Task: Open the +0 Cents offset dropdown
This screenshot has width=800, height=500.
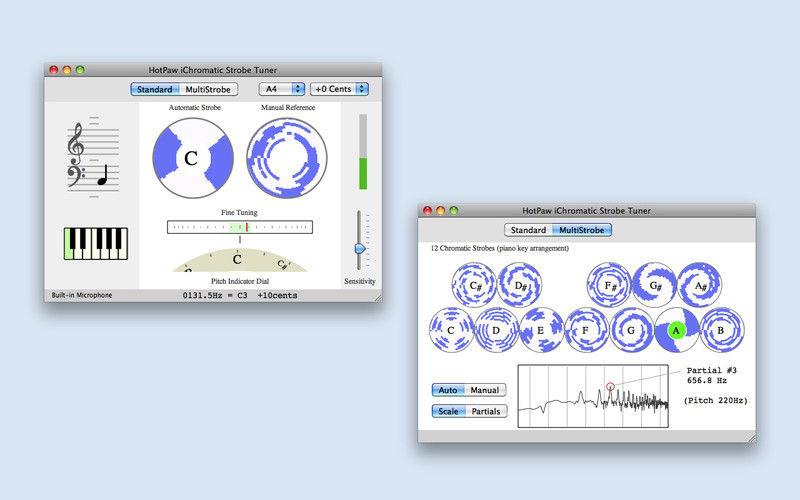Action: tap(339, 89)
